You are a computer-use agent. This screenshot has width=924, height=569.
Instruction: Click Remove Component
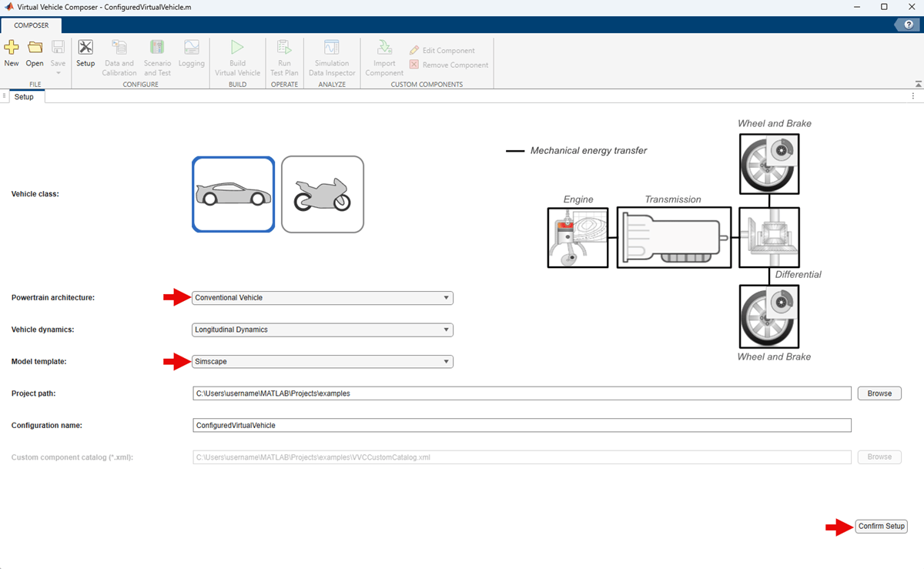click(449, 65)
